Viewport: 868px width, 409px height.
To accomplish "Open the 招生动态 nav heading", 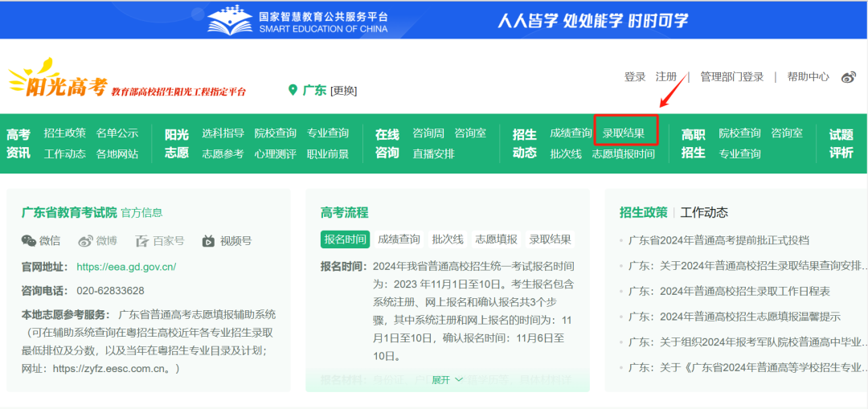I will click(x=524, y=143).
